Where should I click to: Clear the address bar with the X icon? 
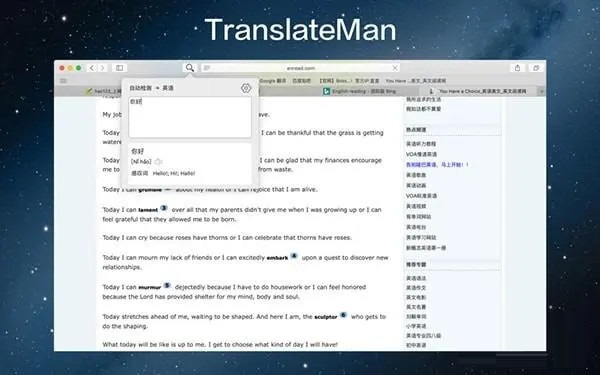coord(395,68)
